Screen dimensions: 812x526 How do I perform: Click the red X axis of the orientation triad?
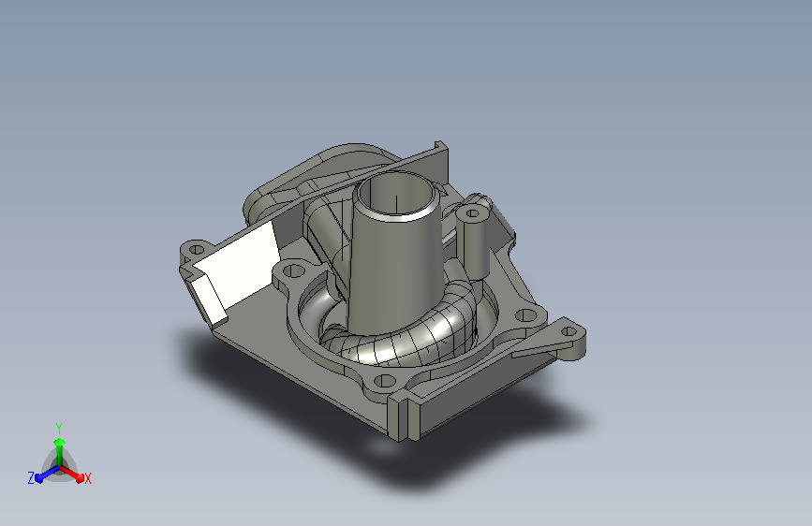click(72, 474)
